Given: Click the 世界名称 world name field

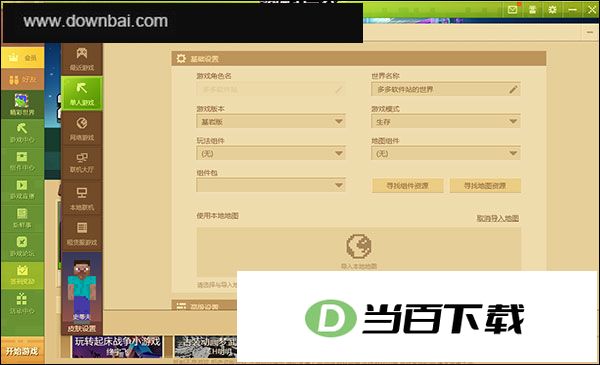Looking at the screenshot, I should 445,90.
